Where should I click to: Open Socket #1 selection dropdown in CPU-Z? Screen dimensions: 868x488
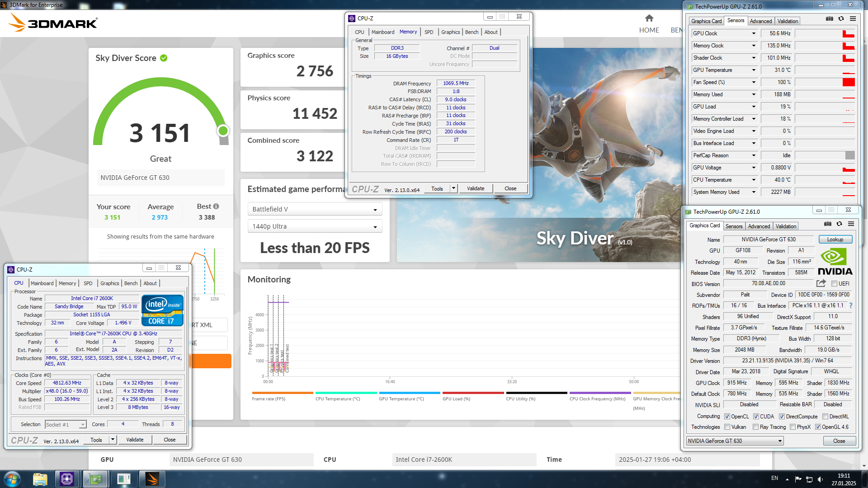tap(66, 425)
